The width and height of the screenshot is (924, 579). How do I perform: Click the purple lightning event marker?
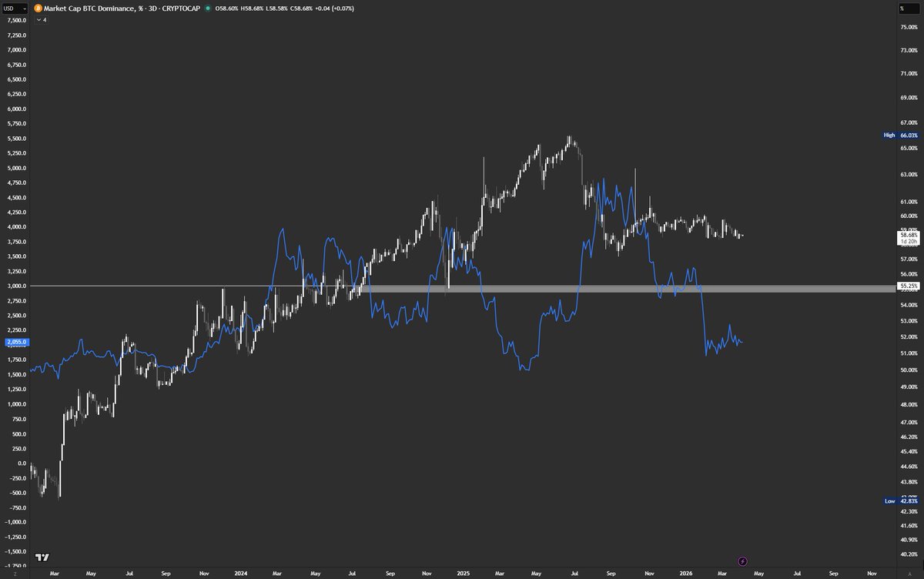[x=742, y=561]
